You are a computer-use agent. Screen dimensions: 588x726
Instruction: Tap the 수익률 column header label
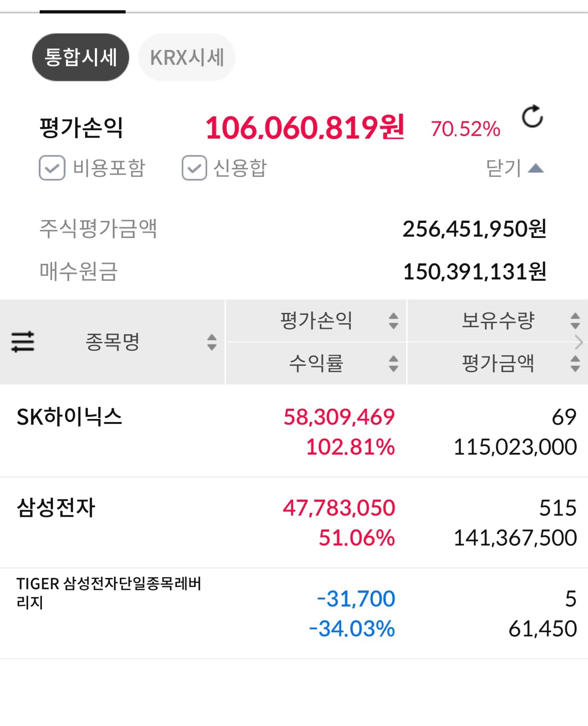[316, 364]
